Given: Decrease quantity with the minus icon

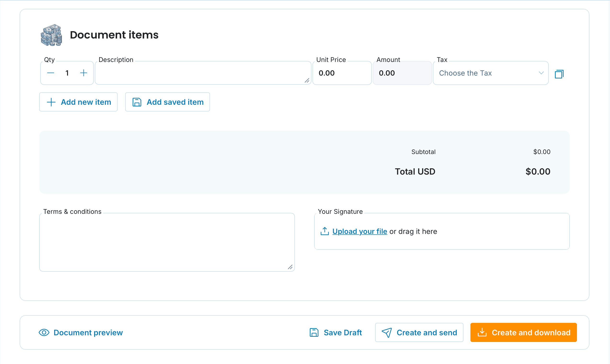Looking at the screenshot, I should tap(51, 73).
